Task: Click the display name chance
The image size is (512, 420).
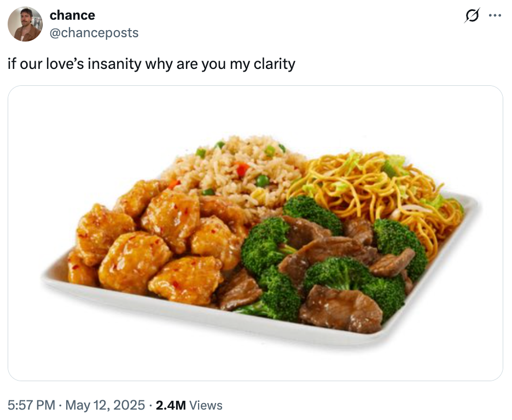Action: point(72,15)
